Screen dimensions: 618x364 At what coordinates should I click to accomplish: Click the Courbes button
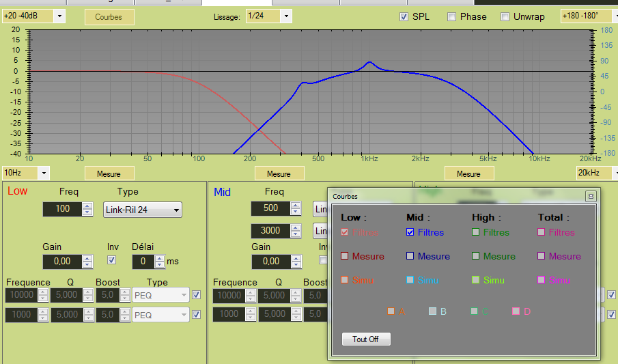click(x=109, y=17)
